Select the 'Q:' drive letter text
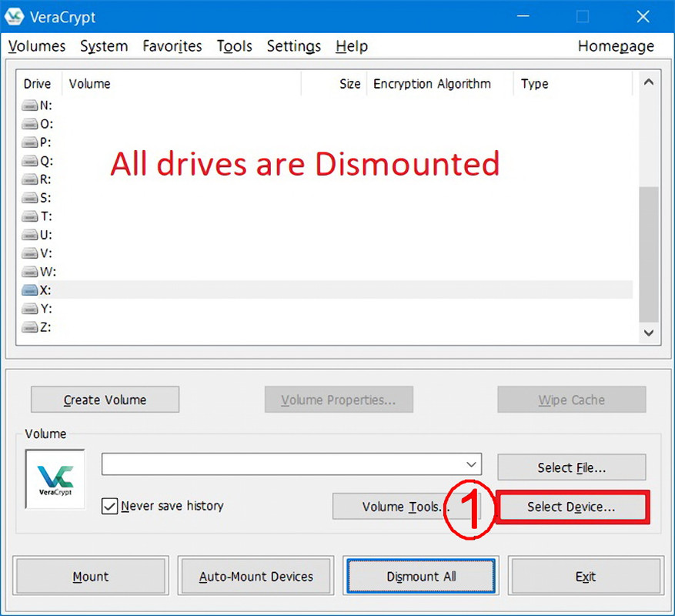Image resolution: width=675 pixels, height=616 pixels. pos(46,161)
